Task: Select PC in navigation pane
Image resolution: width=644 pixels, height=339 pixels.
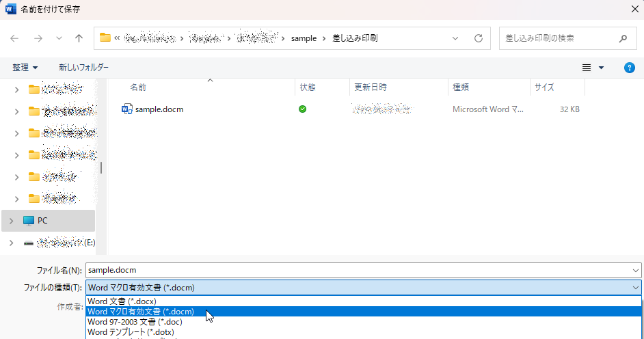Action: click(x=49, y=221)
